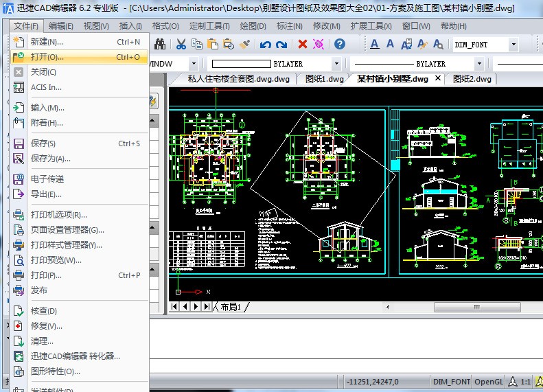Open the 绘图(D) menu
The height and width of the screenshot is (392, 543).
(253, 26)
